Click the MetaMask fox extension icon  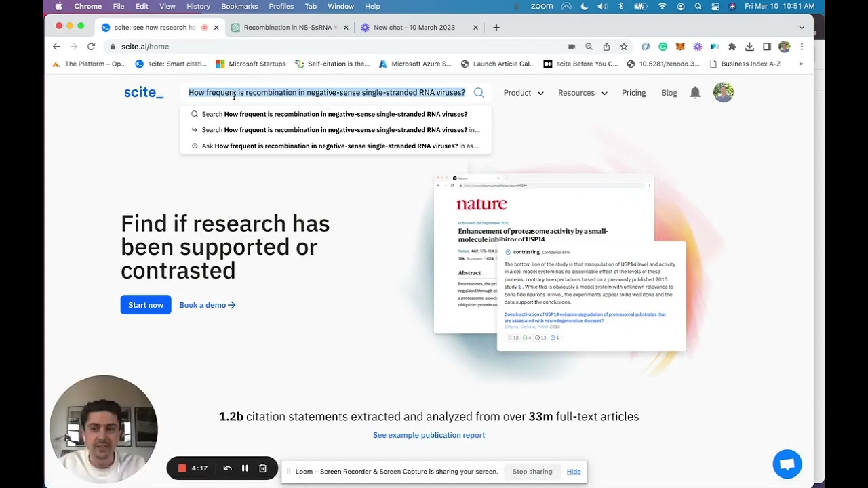click(x=680, y=47)
